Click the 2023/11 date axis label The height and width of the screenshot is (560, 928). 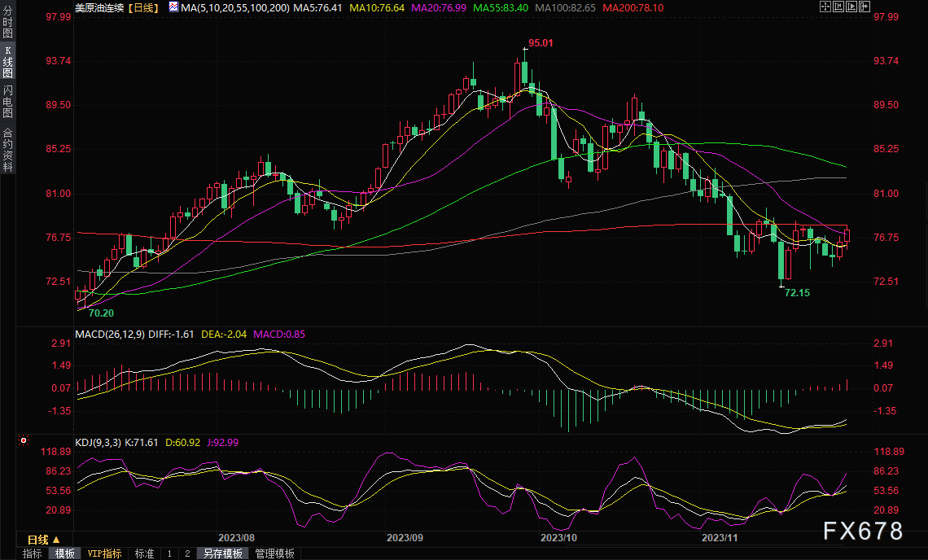(720, 537)
